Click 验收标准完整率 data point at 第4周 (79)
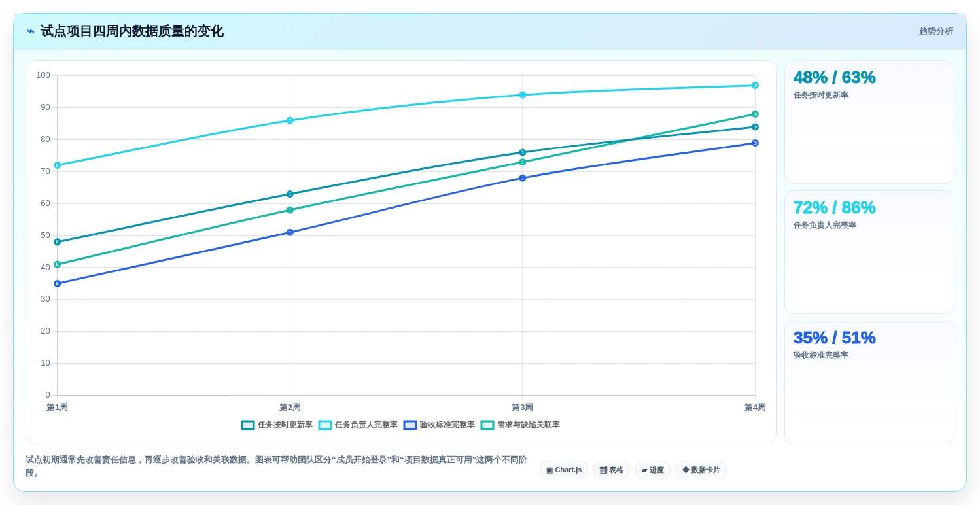Image resolution: width=980 pixels, height=505 pixels. click(755, 143)
